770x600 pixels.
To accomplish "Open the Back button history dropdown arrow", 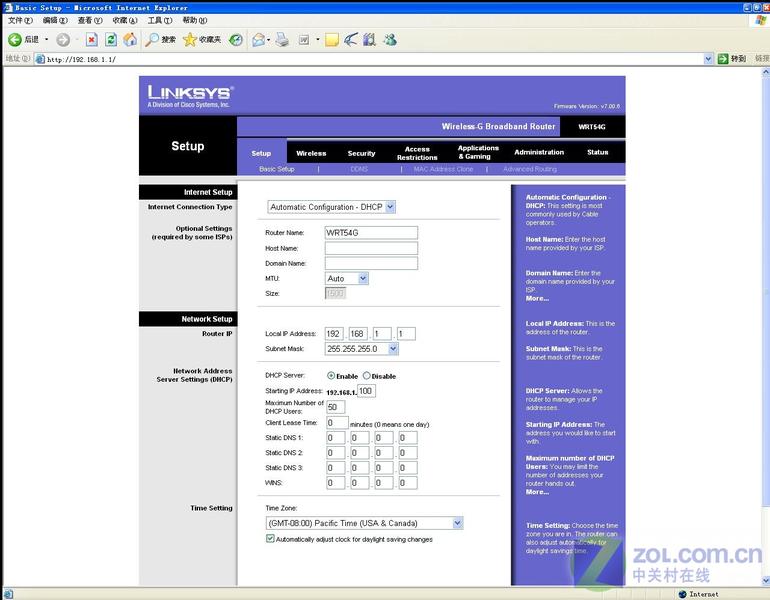I will coord(47,40).
